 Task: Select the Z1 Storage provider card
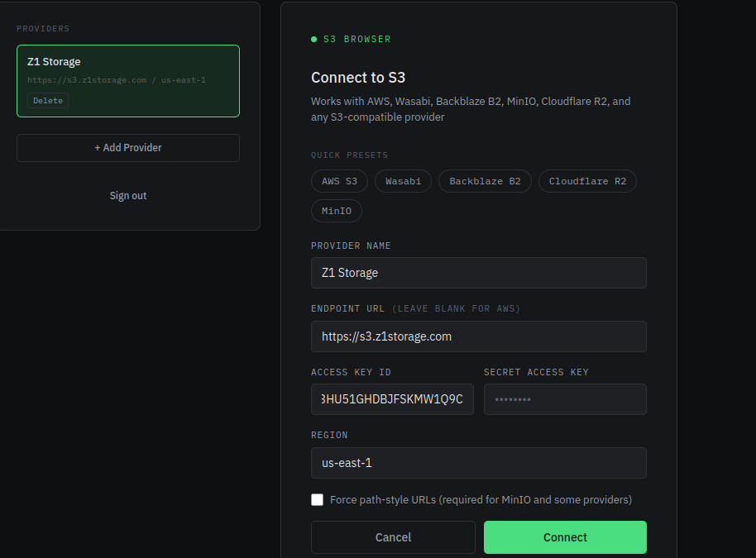[x=127, y=81]
